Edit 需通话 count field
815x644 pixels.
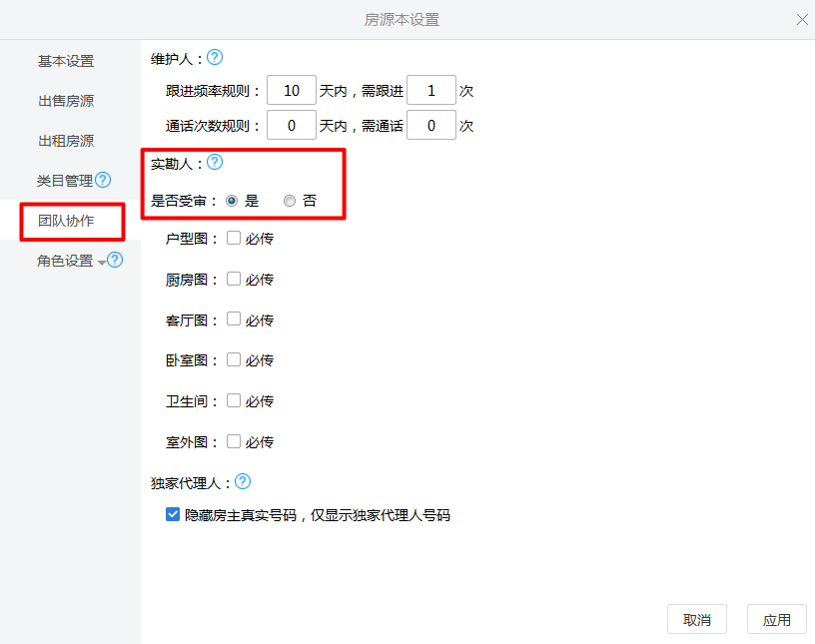(431, 125)
